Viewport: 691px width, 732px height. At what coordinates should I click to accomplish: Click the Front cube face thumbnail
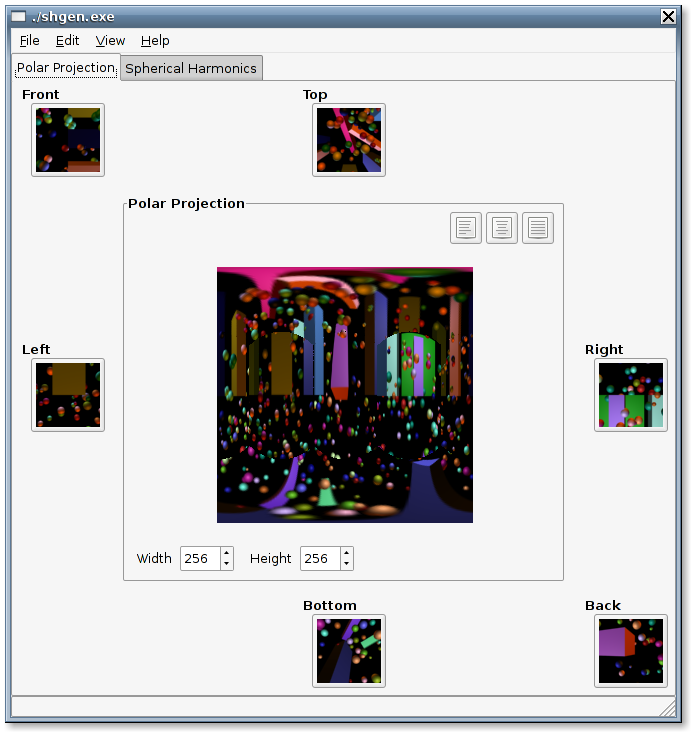point(68,140)
